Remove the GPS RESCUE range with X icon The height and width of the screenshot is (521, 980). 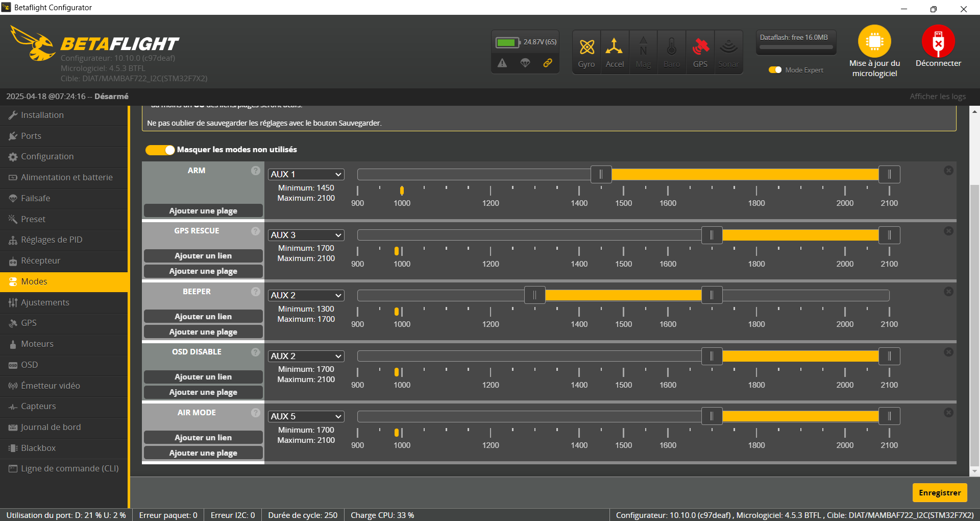[948, 231]
